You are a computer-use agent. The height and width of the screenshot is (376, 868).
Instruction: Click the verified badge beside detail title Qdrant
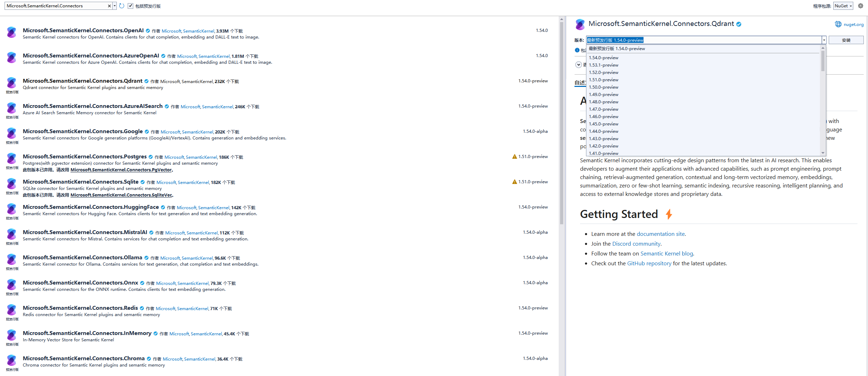[739, 24]
